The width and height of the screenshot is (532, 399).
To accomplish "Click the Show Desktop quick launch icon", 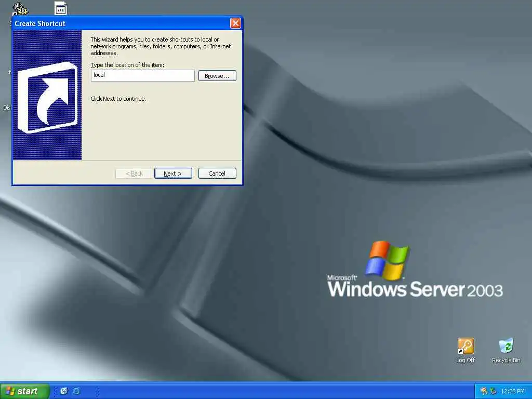I will tap(64, 391).
